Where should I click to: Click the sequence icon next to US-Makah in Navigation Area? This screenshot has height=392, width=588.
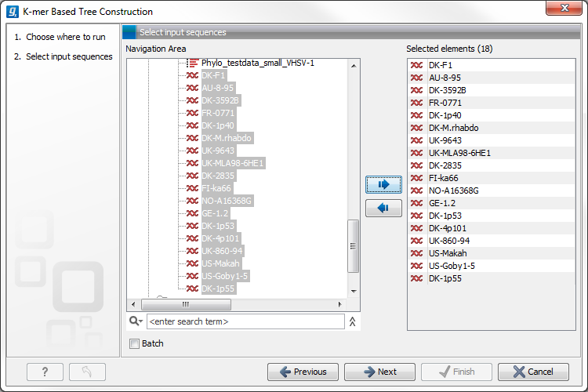(192, 263)
